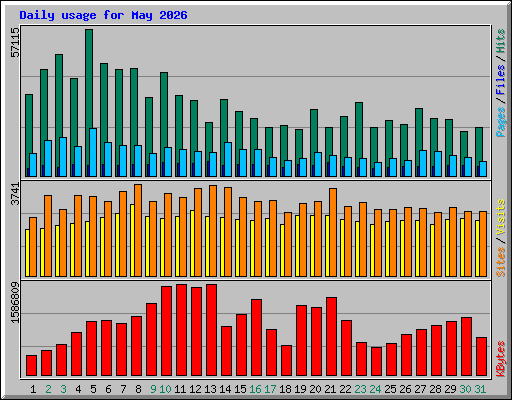512x400 pixels.
Task: Click day 8 on the date axis
Action: [138, 389]
